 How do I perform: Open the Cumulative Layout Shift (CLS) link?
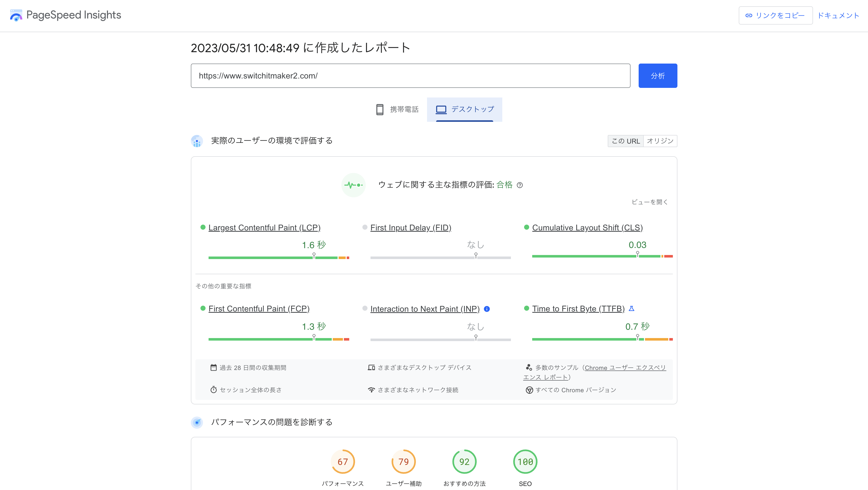[x=587, y=228]
